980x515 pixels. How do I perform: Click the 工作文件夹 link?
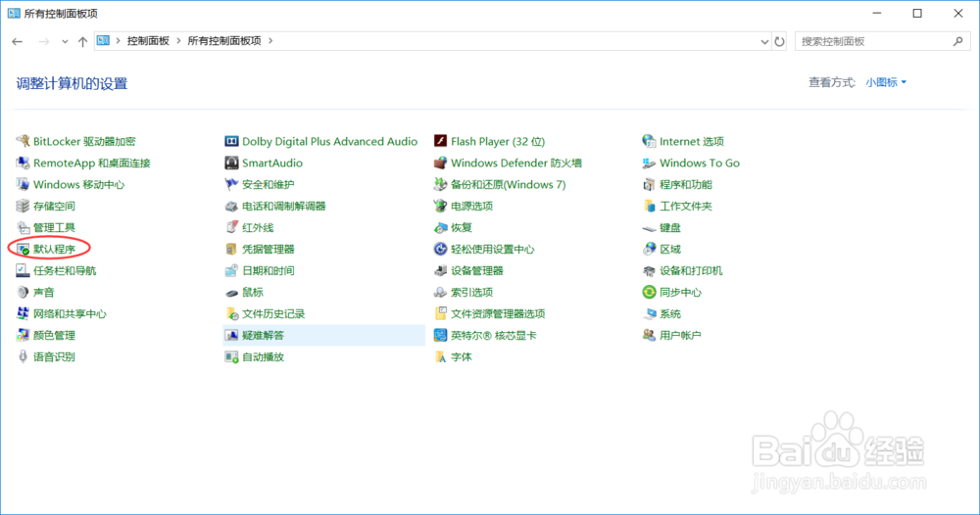(x=686, y=206)
